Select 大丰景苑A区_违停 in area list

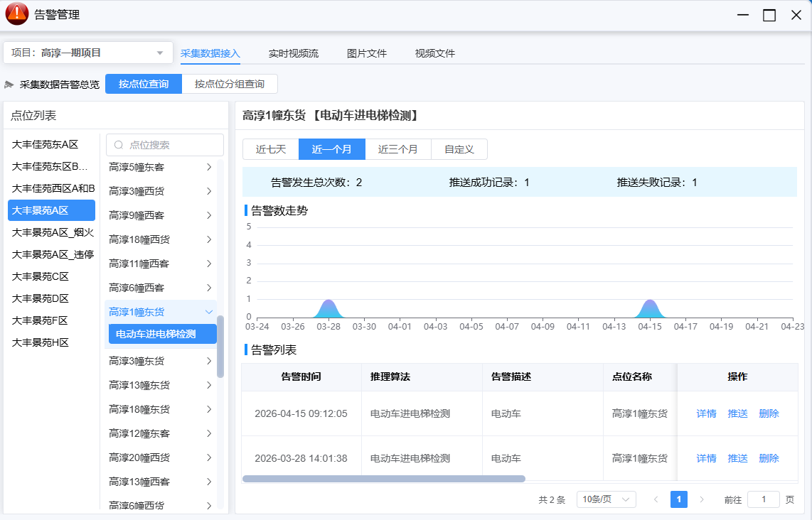pos(51,254)
